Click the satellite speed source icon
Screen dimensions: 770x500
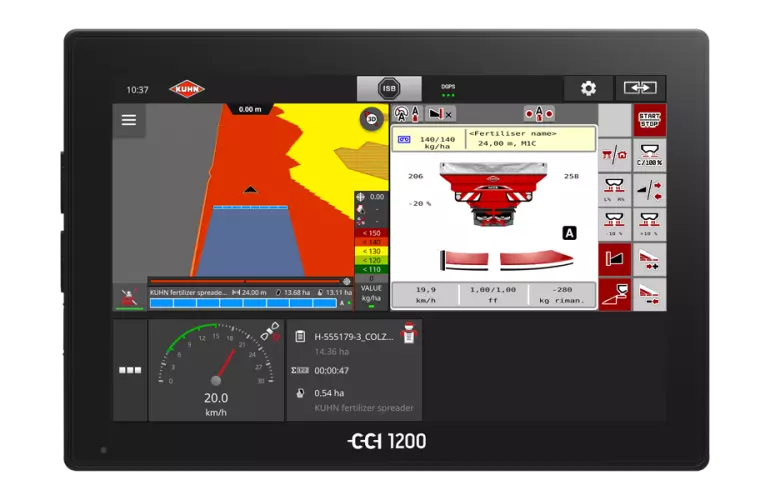(270, 331)
